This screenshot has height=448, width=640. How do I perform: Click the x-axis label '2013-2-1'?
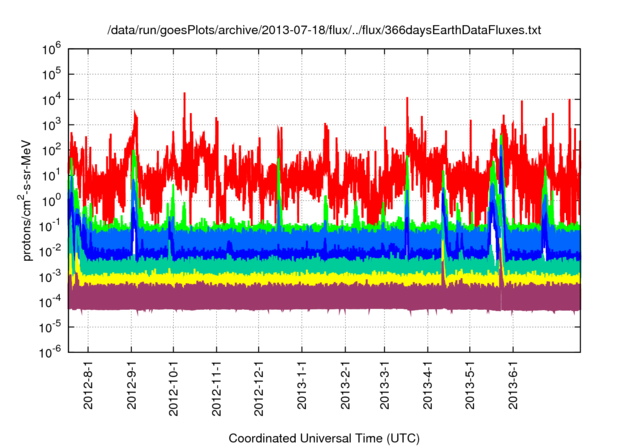pyautogui.click(x=345, y=387)
